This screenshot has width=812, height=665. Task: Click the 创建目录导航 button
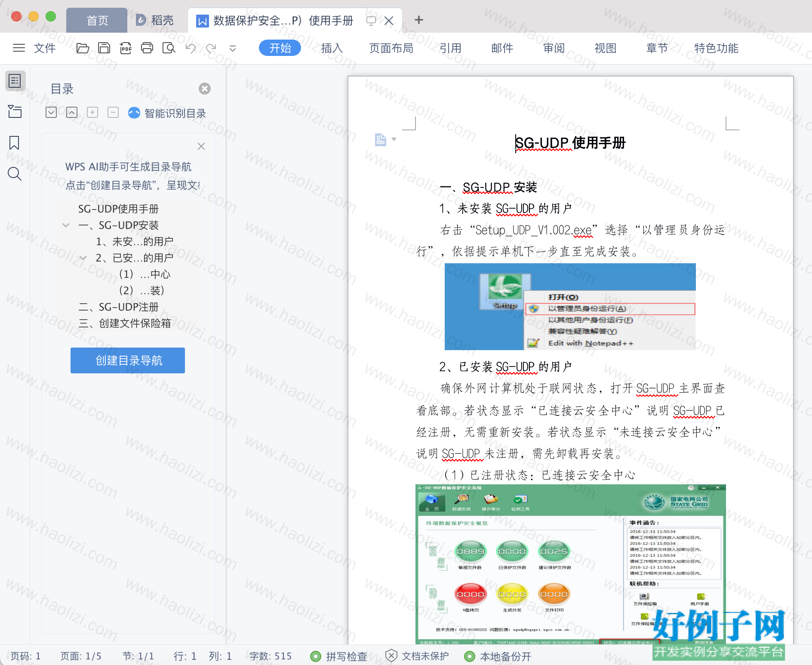[x=128, y=360]
